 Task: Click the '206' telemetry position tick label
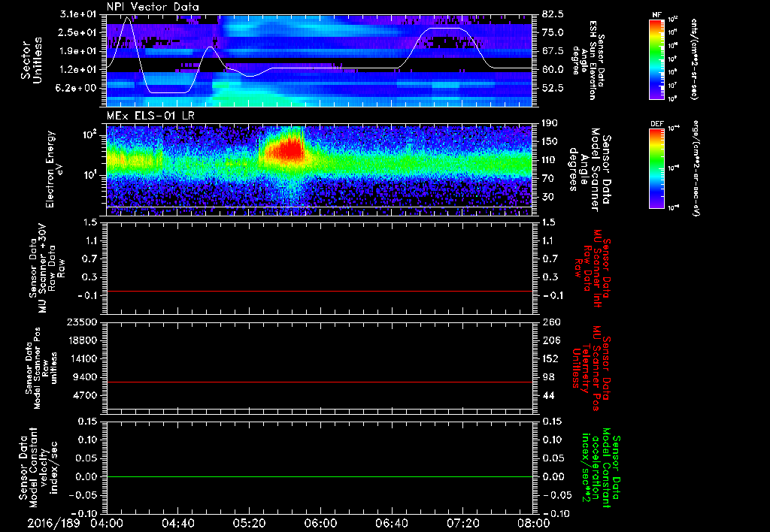pyautogui.click(x=551, y=340)
